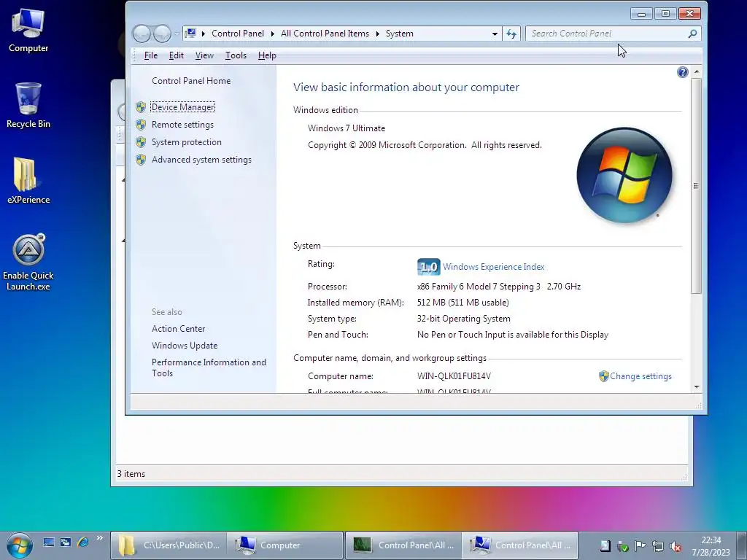Open Action Center under See also
Viewport: 747px width, 560px height.
pos(178,329)
